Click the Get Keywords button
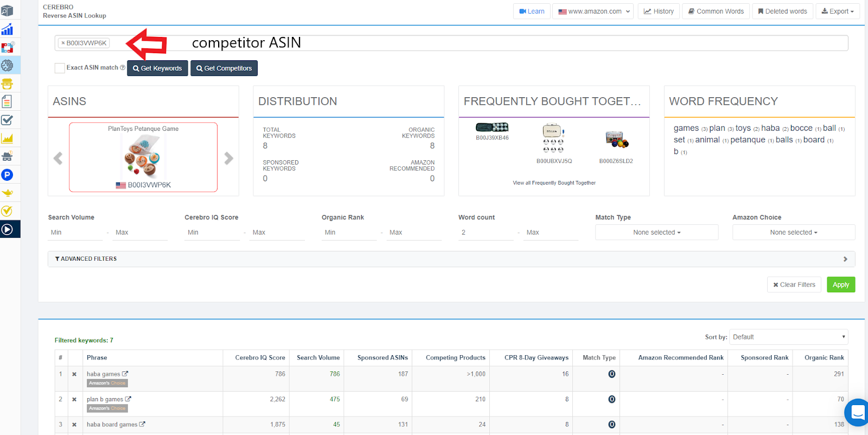 click(x=157, y=68)
